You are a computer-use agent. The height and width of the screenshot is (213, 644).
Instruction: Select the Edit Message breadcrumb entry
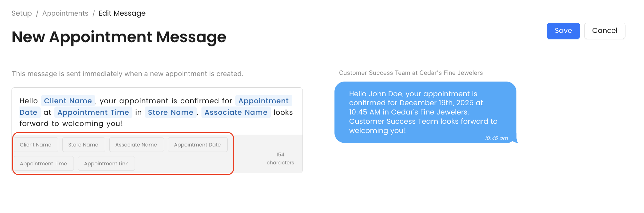[x=122, y=13]
